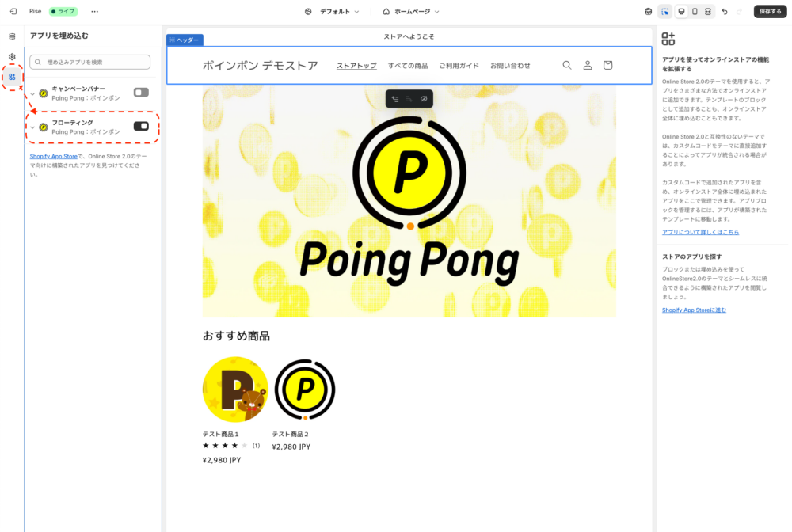The height and width of the screenshot is (532, 792).
Task: Click the ストアへようこそ announcement bar text
Action: click(409, 36)
